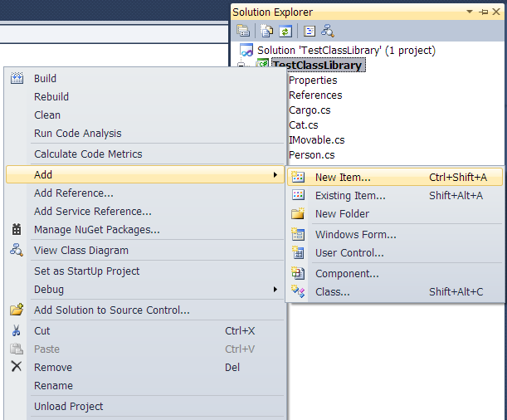Click the Properties toolbar icon in Solution Explorer

point(243,31)
